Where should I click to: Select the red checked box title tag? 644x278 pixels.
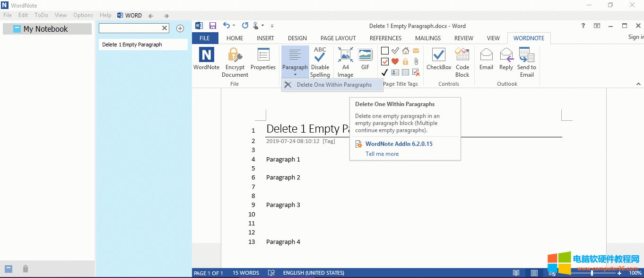tap(385, 62)
